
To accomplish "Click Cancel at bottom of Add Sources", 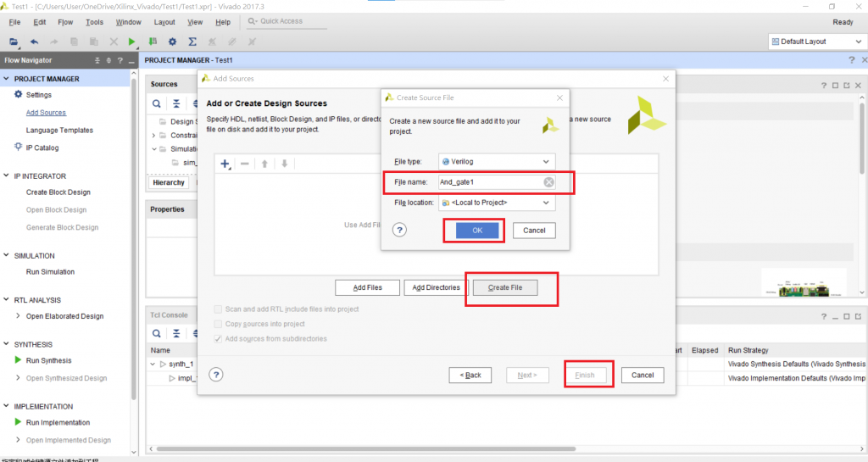I will coord(643,376).
